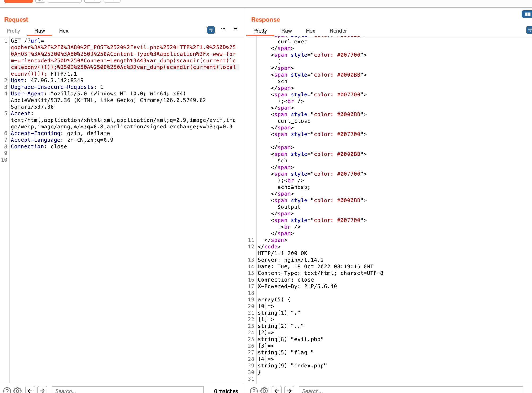532x393 pixels.
Task: Click the 'Response' panel heading
Action: point(266,20)
